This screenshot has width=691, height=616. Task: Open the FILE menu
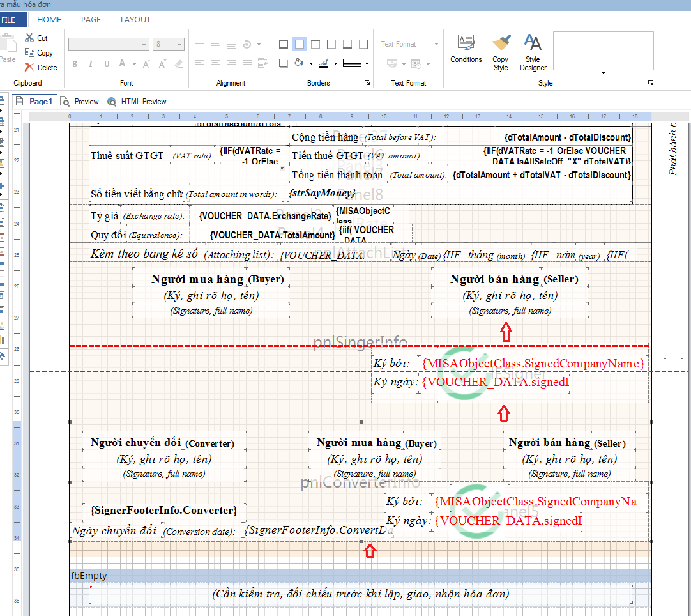(8, 20)
